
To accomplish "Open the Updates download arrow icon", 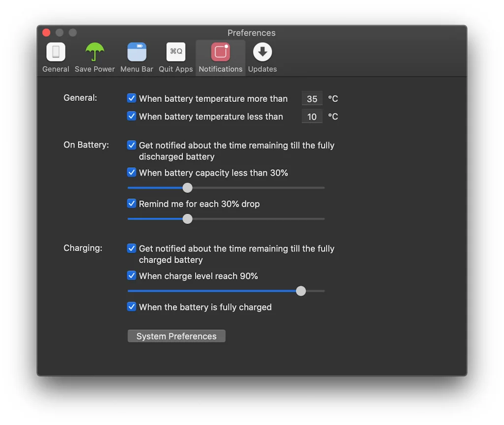I will click(x=262, y=52).
